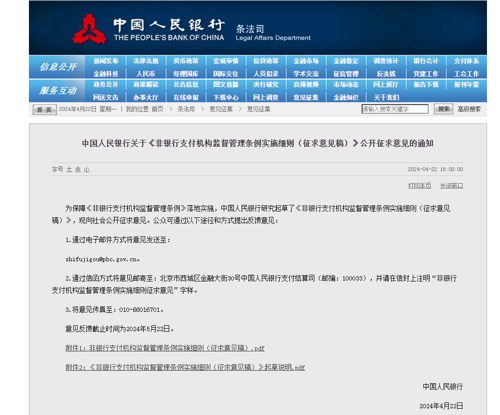Go to 货币政策 in the top menu
This screenshot has height=415, width=500.
click(x=186, y=61)
